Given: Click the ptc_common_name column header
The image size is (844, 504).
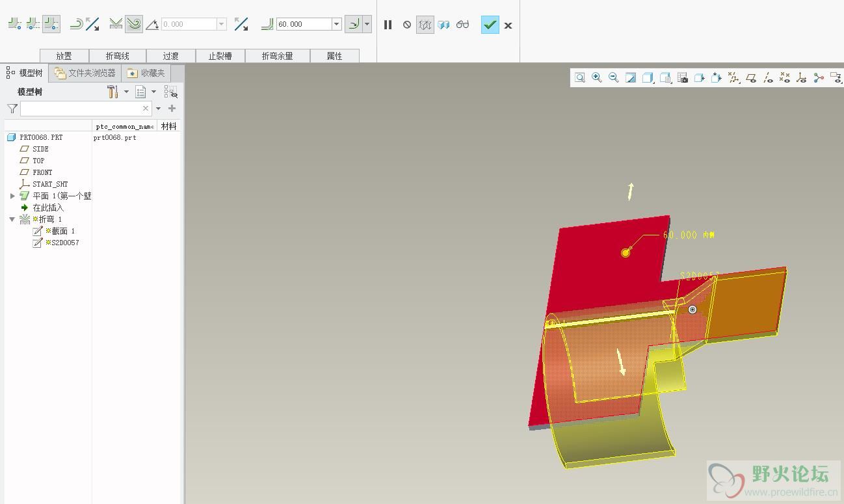Looking at the screenshot, I should tap(124, 126).
